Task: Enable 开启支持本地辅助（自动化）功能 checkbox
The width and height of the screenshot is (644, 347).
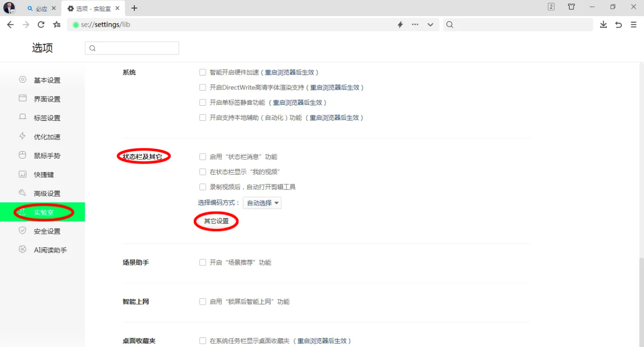Action: pyautogui.click(x=203, y=118)
